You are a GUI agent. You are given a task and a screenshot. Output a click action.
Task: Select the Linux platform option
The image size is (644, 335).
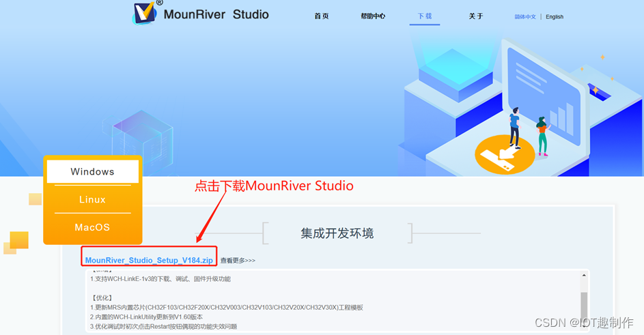[92, 199]
